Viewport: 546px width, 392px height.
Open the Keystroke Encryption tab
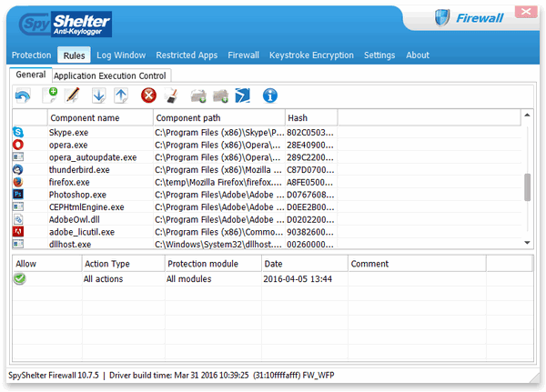311,55
